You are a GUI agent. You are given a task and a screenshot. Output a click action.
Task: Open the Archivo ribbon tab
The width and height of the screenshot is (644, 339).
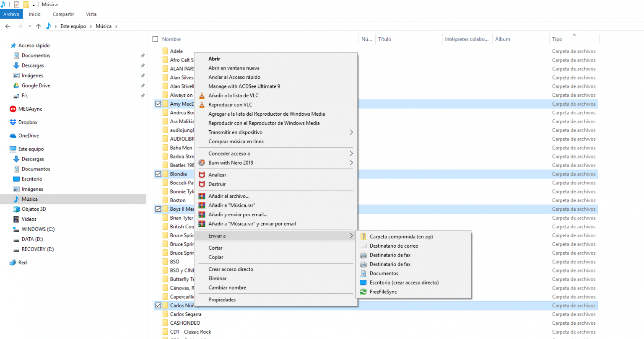tap(11, 14)
